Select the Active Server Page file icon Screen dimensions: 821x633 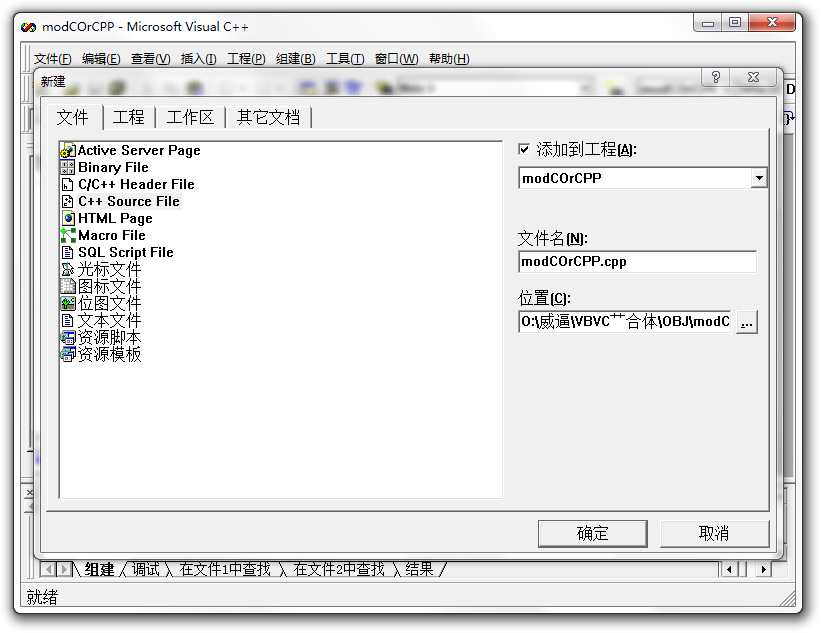(x=68, y=151)
